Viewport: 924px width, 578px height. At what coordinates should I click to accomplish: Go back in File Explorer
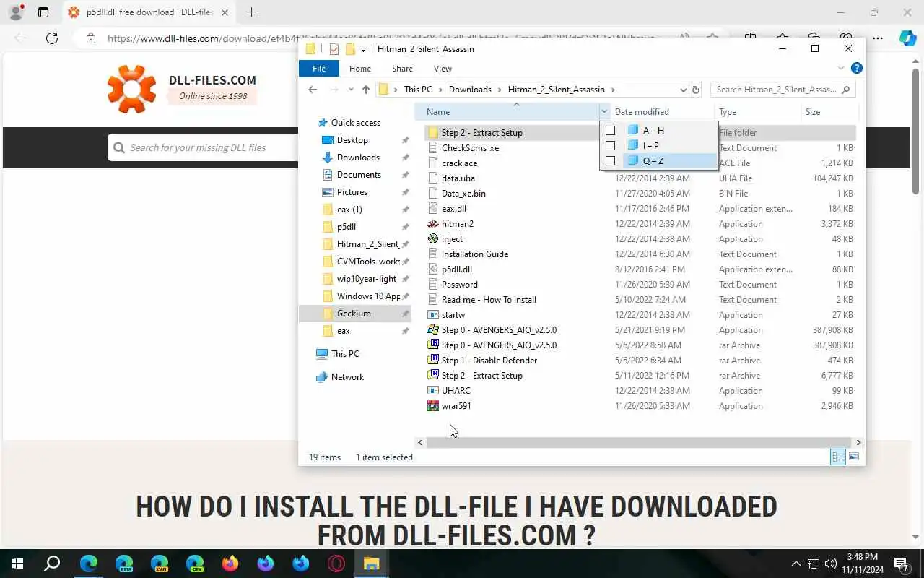313,90
